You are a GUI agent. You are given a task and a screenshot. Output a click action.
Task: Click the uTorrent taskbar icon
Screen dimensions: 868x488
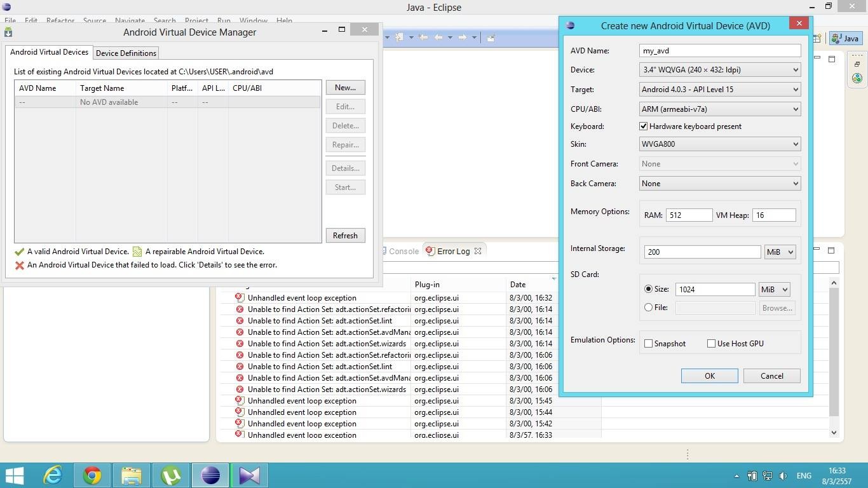click(171, 475)
